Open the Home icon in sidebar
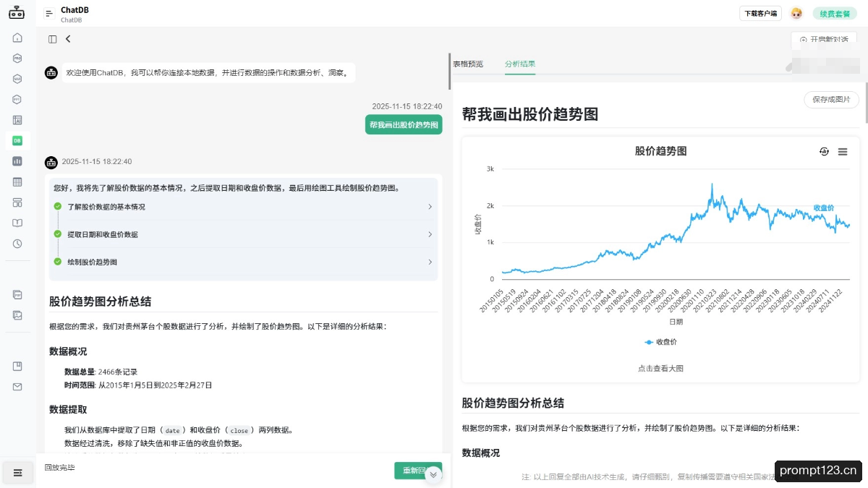Viewport: 868px width, 488px height. point(17,38)
